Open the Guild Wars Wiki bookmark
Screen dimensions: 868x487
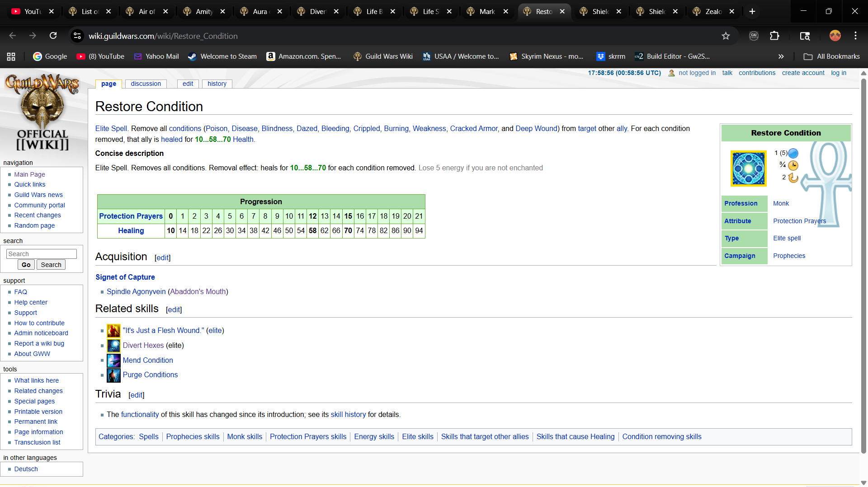pos(383,56)
